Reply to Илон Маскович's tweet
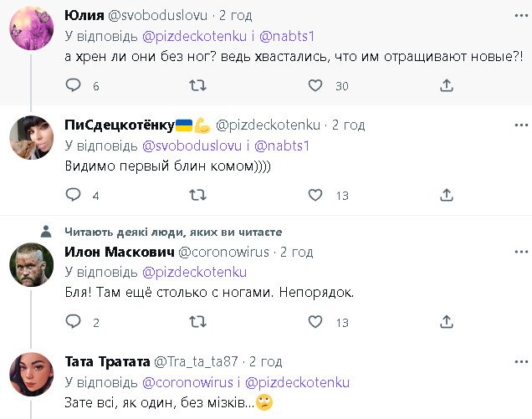 pyautogui.click(x=74, y=322)
